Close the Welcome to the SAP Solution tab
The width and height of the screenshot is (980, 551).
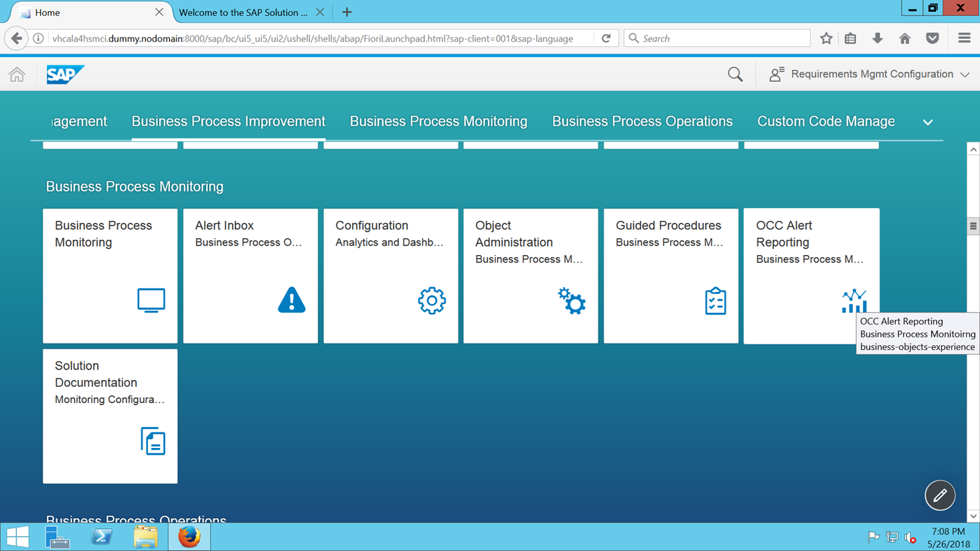coord(320,12)
